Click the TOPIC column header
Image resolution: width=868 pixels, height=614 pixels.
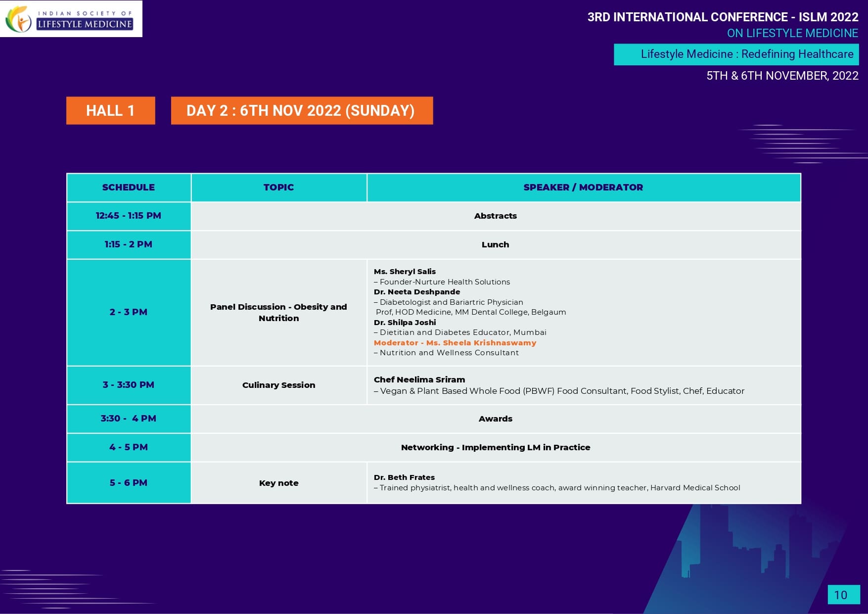point(278,188)
